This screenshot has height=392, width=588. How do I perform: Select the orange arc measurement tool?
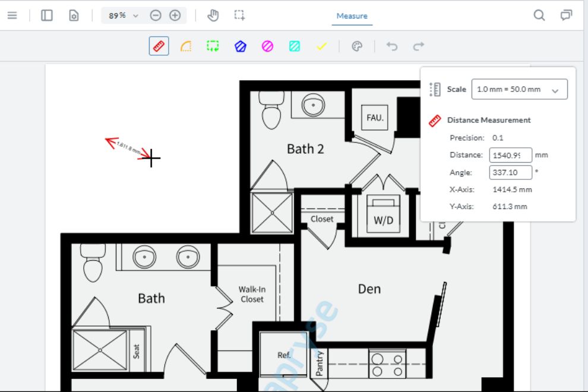[x=186, y=46]
